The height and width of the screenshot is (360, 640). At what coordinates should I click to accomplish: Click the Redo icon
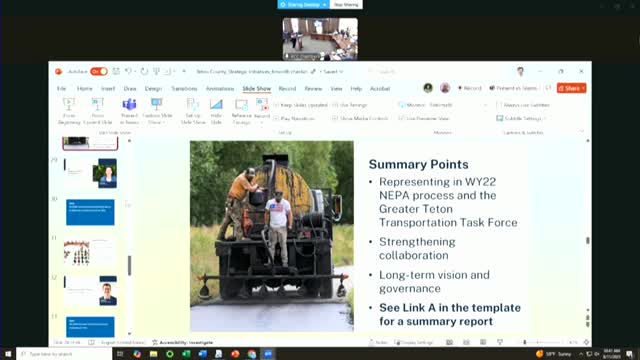pos(144,71)
